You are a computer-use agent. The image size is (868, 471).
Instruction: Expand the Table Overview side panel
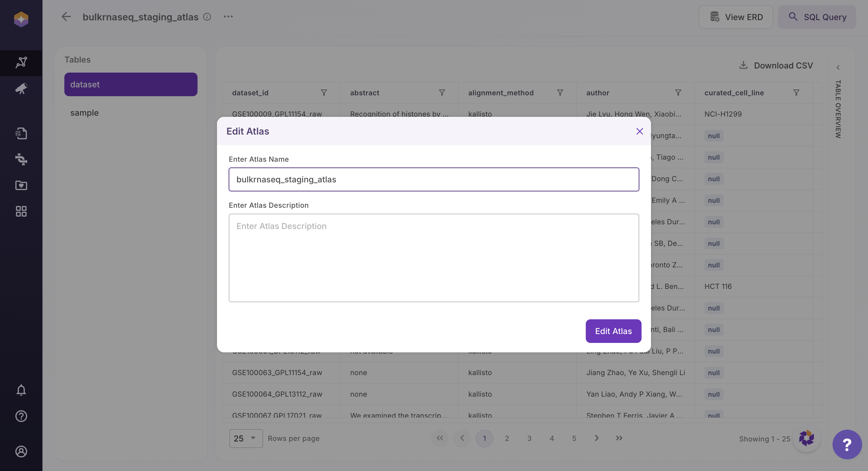(838, 68)
